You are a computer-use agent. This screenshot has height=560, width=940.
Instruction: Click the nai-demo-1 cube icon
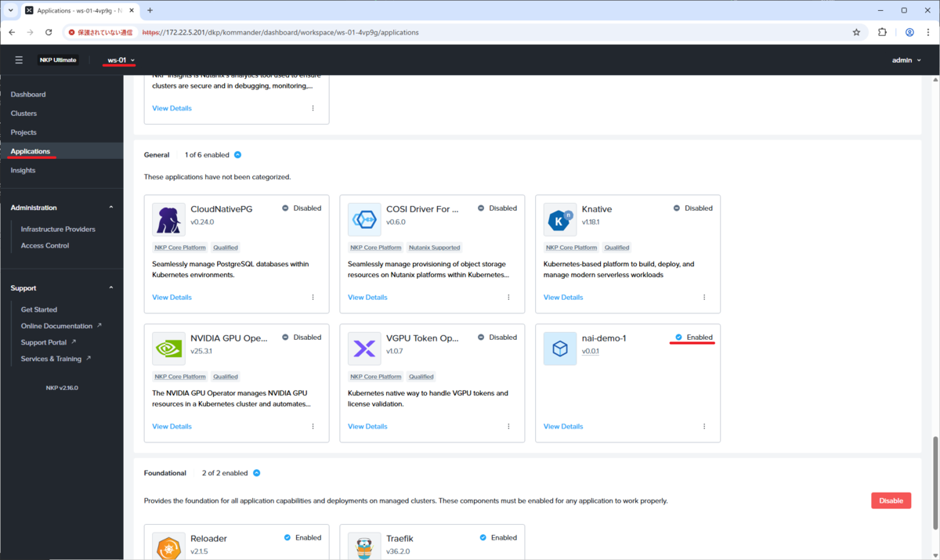[560, 349]
